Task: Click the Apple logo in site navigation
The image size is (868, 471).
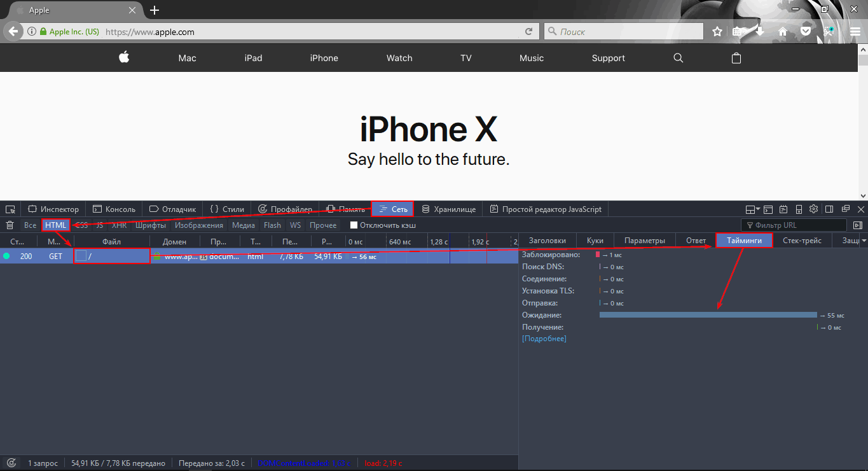Action: pos(124,57)
